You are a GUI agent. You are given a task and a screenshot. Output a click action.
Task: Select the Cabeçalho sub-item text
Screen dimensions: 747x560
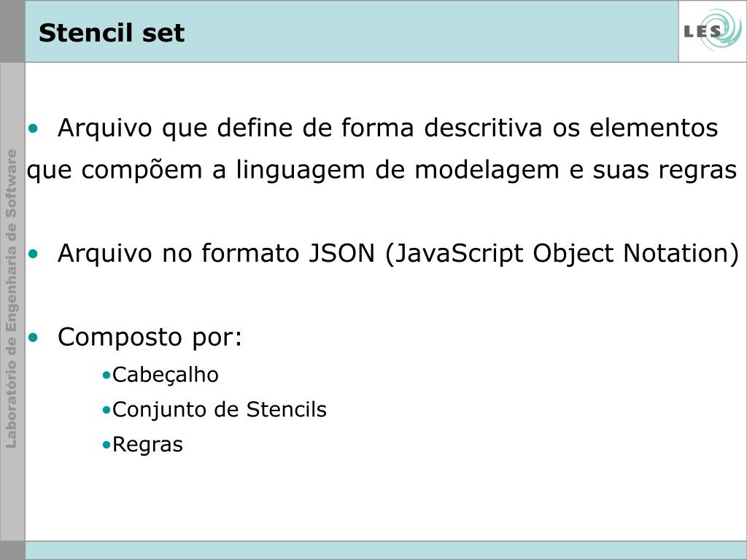pyautogui.click(x=166, y=375)
